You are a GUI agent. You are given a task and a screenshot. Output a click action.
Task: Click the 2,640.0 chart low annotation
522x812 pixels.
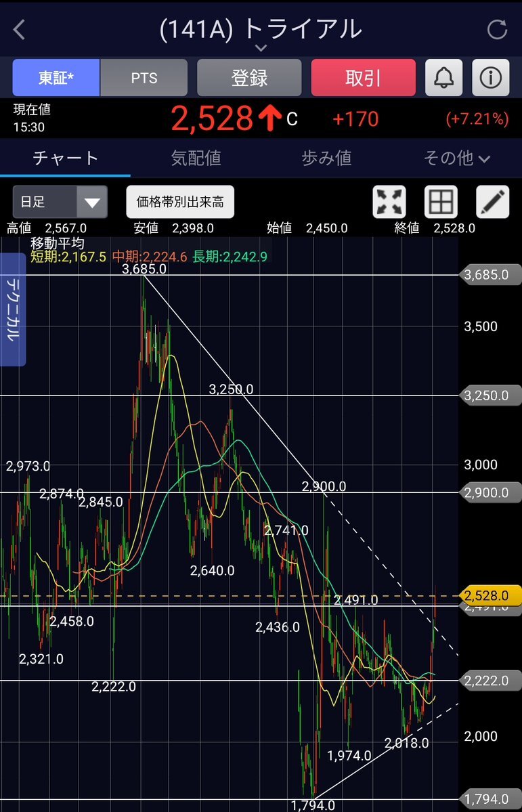(213, 571)
